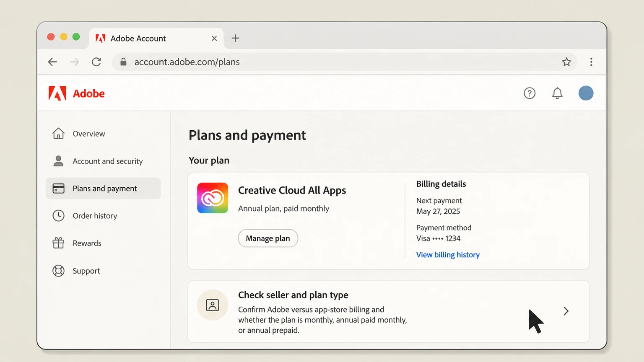This screenshot has height=362, width=644.
Task: Click the Creative Cloud All Apps title
Action: (x=292, y=190)
